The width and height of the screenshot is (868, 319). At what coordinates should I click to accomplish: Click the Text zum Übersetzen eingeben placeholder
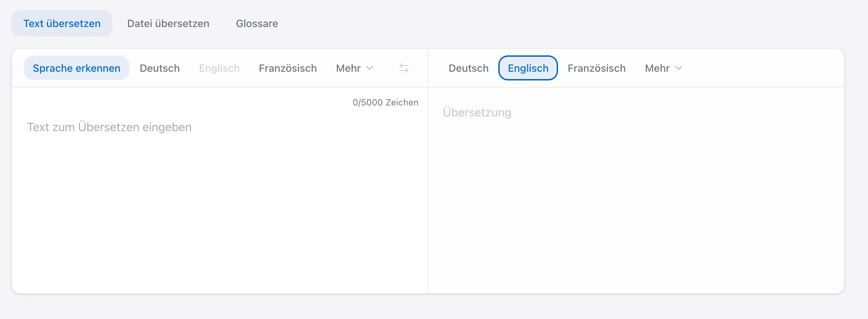(x=109, y=127)
